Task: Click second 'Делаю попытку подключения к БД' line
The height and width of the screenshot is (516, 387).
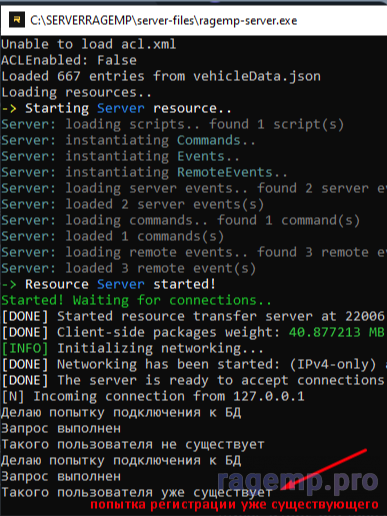Action: 121,461
